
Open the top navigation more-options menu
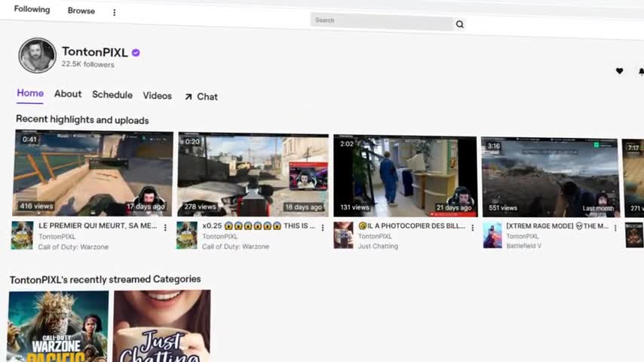click(x=114, y=12)
